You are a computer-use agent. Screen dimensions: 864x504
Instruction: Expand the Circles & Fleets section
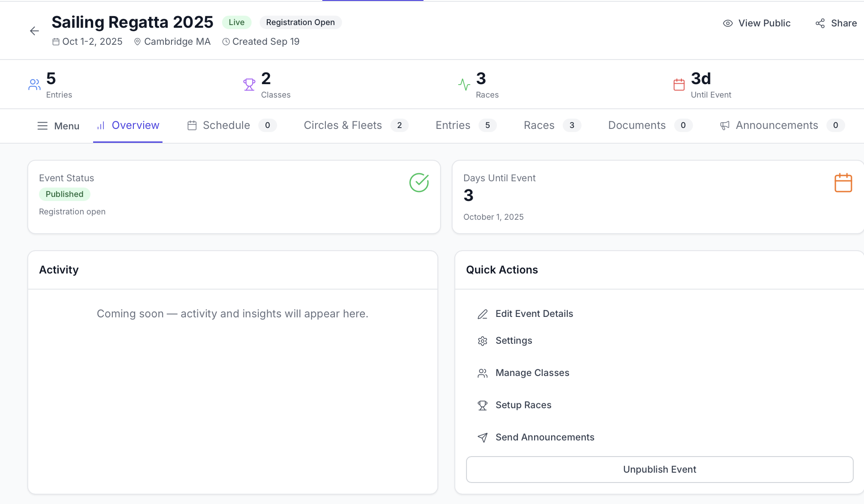click(x=343, y=125)
